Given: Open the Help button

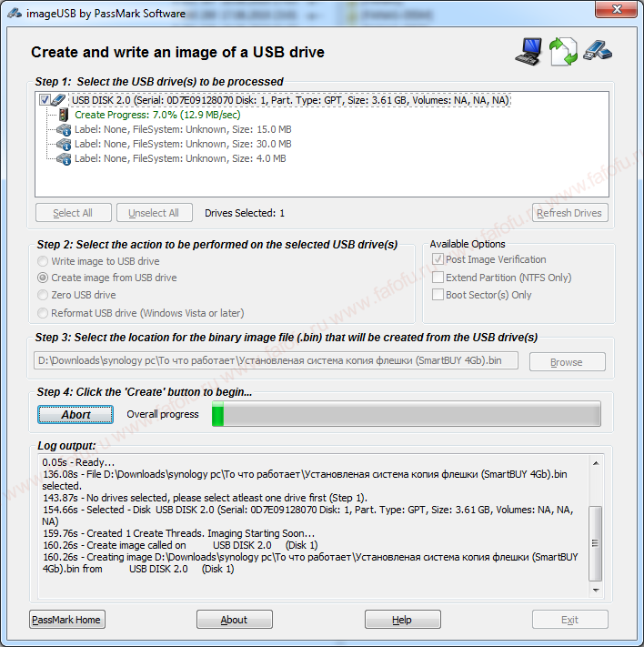Looking at the screenshot, I should click(402, 620).
